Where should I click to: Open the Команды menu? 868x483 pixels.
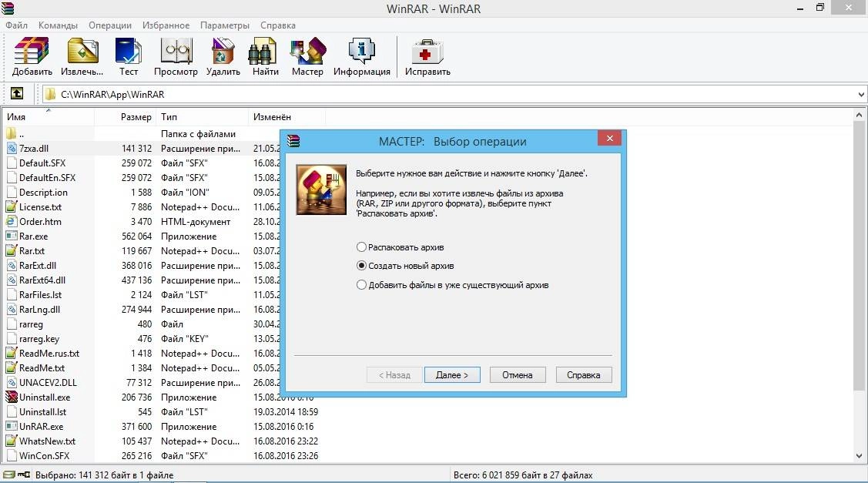tap(58, 25)
